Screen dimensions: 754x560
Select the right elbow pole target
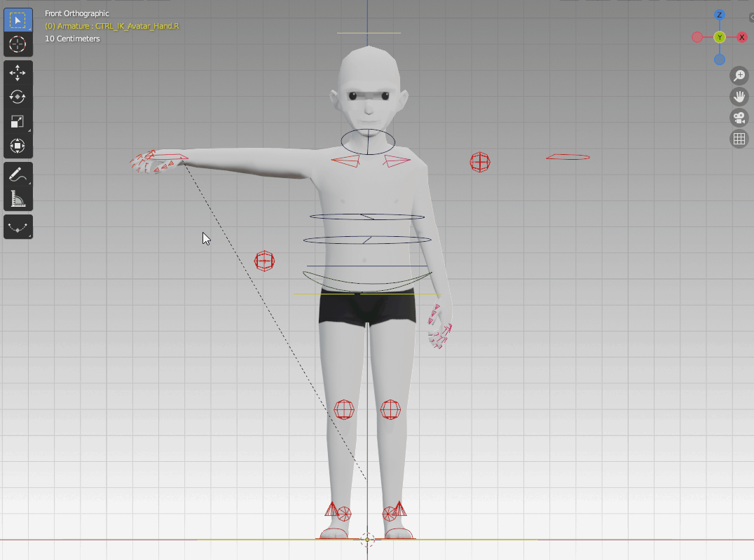pos(264,261)
